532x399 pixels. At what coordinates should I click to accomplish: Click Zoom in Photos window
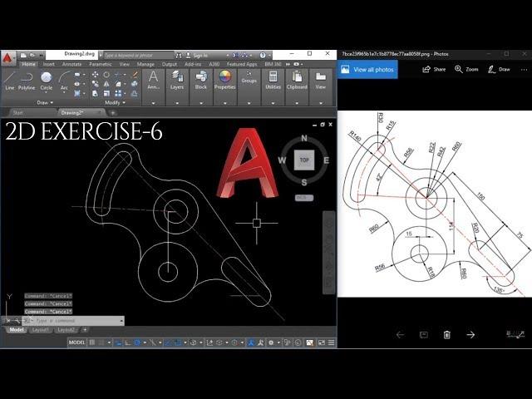pyautogui.click(x=466, y=70)
